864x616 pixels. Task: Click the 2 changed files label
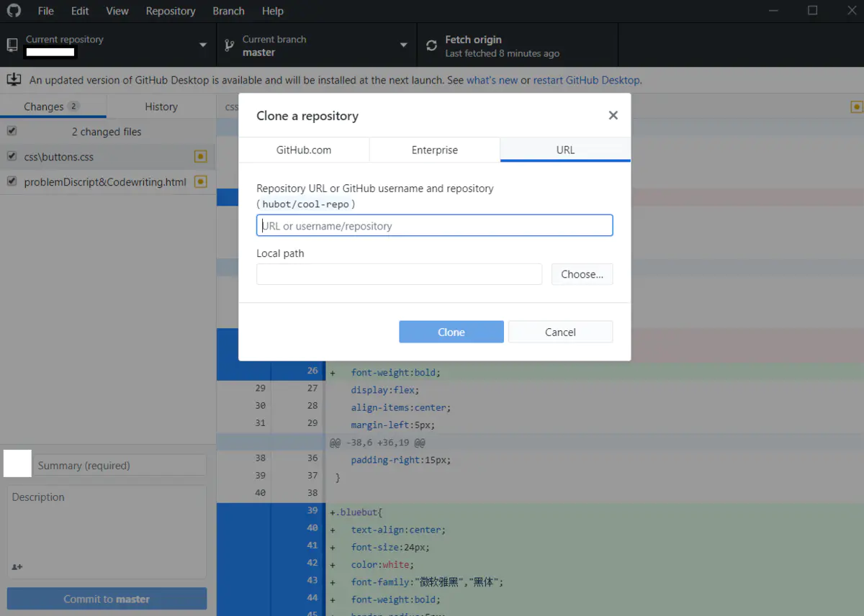pyautogui.click(x=107, y=132)
